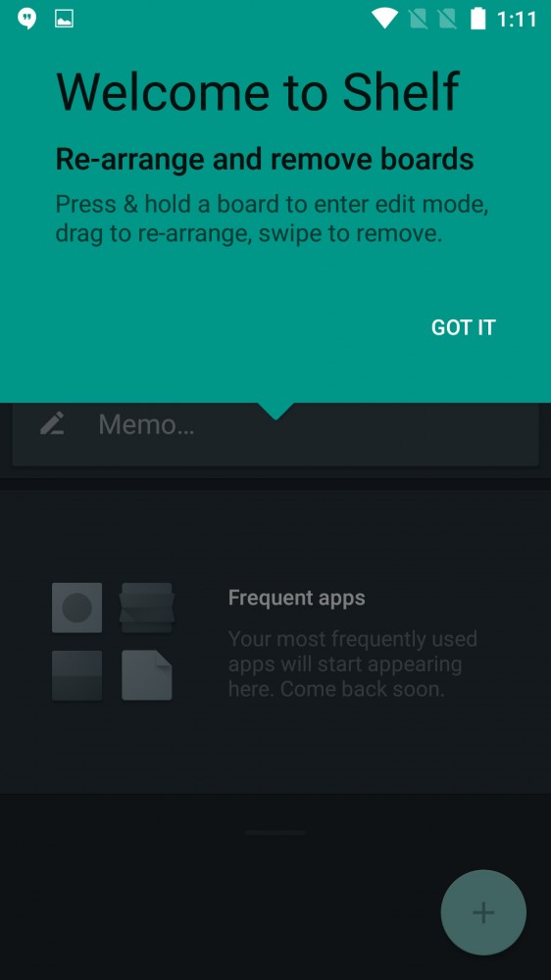The width and height of the screenshot is (551, 980).
Task: Tap the frequent apps description text
Action: coord(353,663)
